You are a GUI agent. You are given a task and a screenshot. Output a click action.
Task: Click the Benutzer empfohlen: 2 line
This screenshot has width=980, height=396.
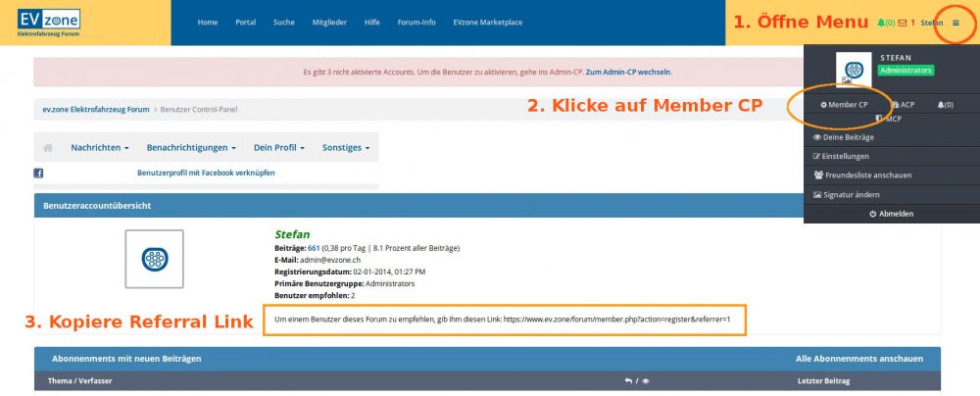pyautogui.click(x=315, y=296)
